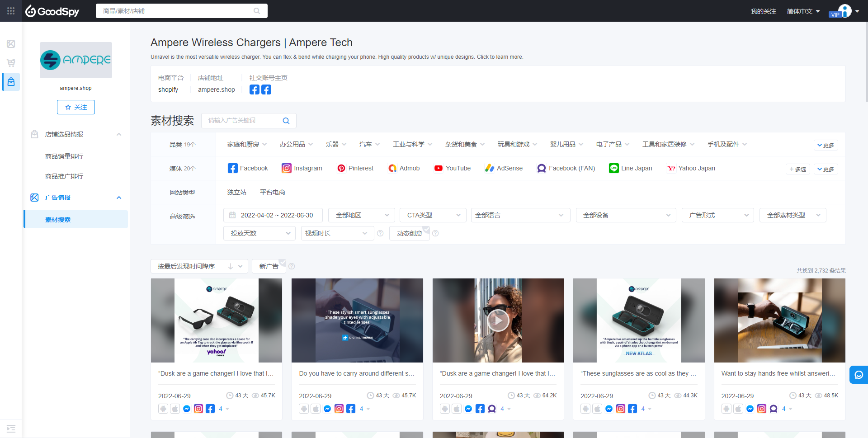Open the date range picker 2022-04-02 ~ 2022-06-30
The width and height of the screenshot is (868, 438).
(x=273, y=215)
